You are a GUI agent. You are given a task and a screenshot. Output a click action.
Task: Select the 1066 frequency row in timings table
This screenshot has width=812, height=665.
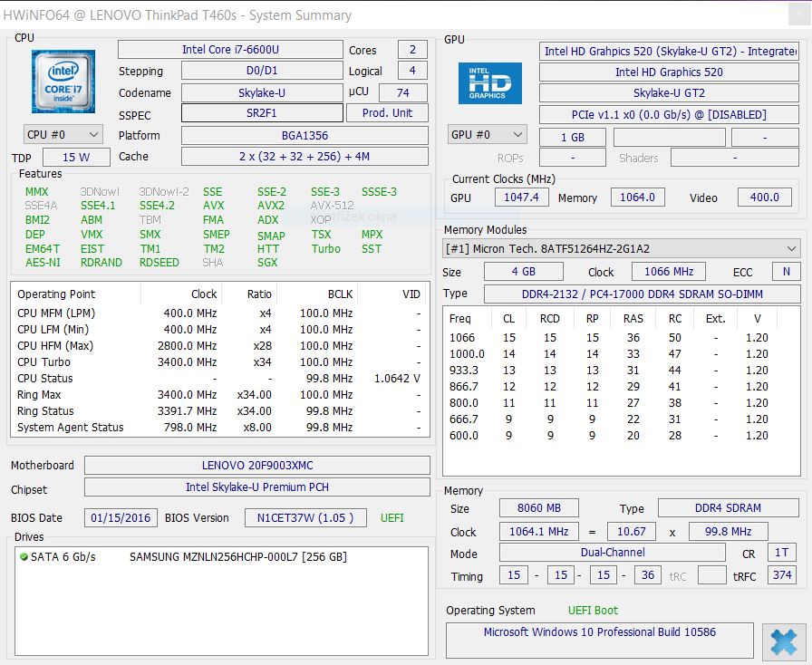pyautogui.click(x=621, y=338)
